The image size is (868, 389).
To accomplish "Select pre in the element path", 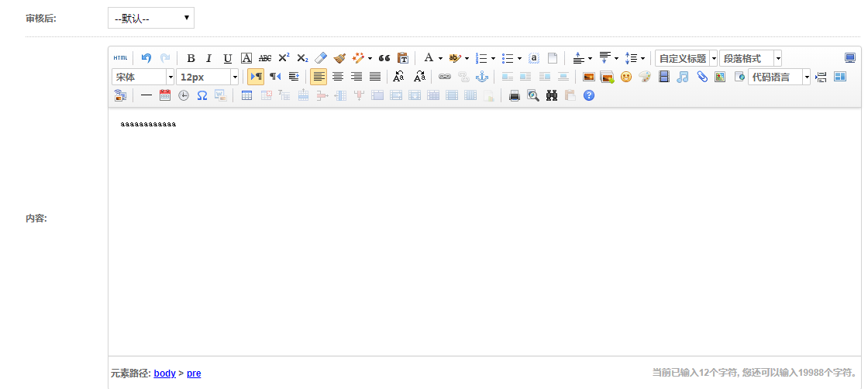I will (194, 374).
